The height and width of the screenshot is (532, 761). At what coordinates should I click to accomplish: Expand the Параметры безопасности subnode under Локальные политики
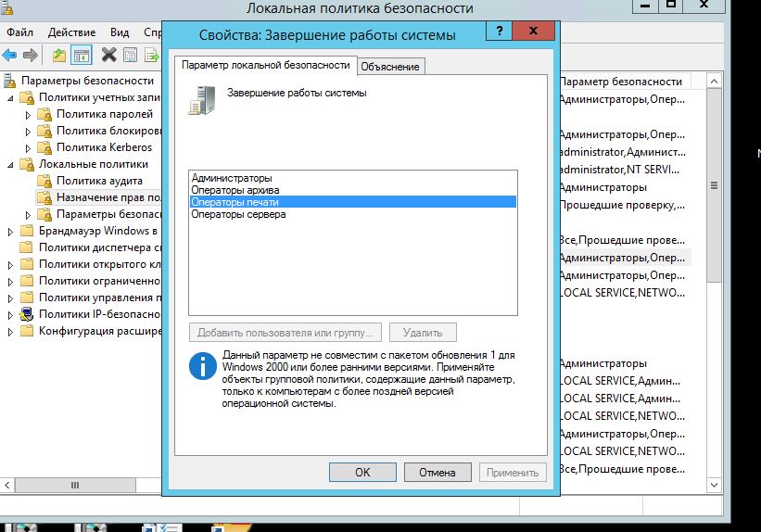point(28,215)
